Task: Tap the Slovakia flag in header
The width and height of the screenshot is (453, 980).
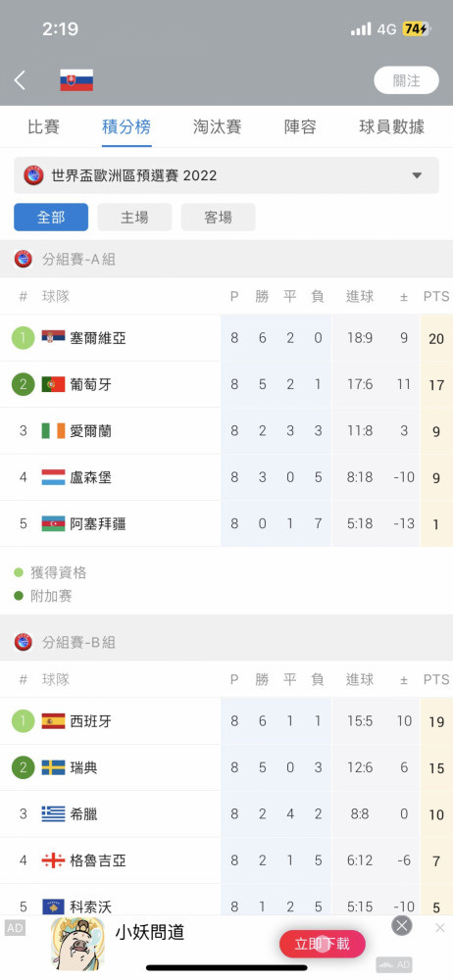Action: pos(76,80)
